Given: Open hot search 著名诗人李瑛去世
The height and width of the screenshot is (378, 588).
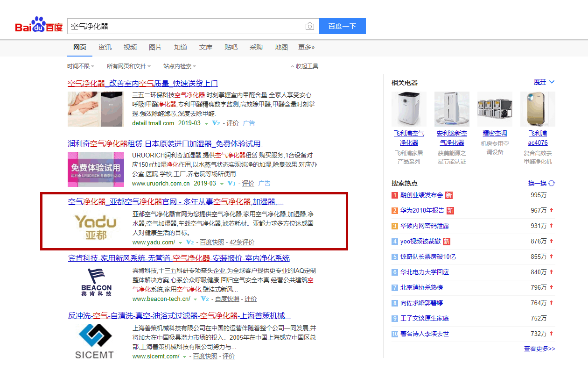Looking at the screenshot, I should [425, 334].
